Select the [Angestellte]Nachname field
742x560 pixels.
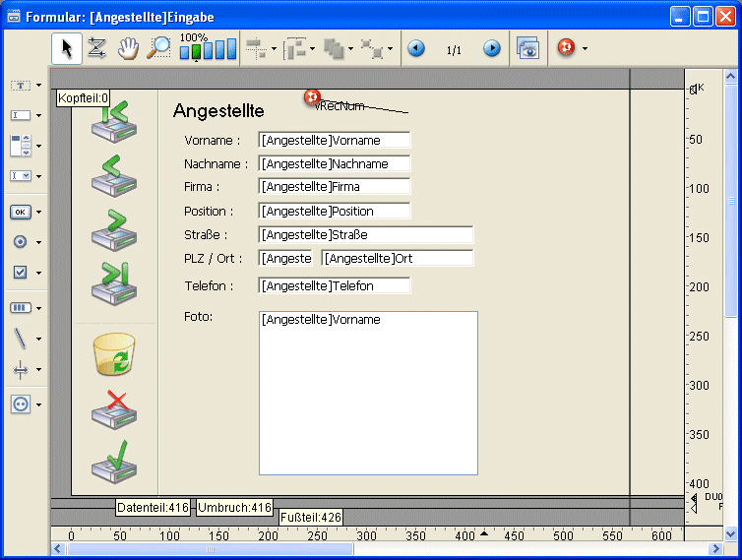[x=334, y=163]
